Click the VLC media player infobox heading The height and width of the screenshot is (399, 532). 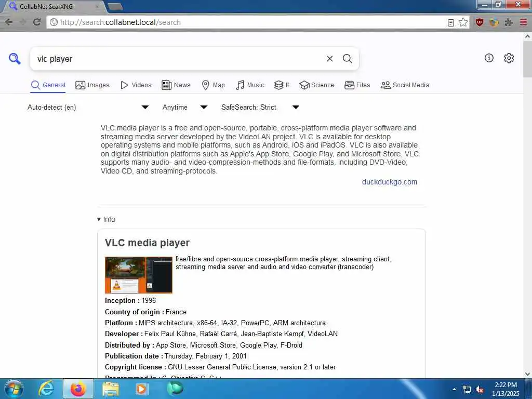point(147,243)
